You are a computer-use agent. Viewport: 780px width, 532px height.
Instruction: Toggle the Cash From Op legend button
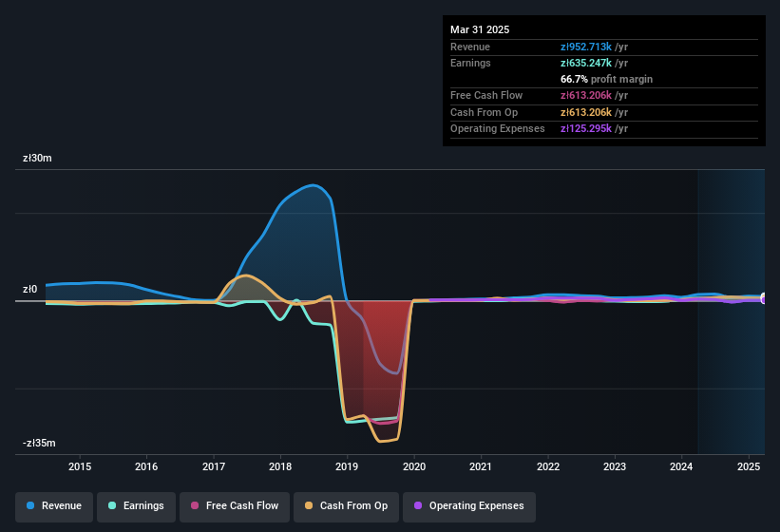pos(346,506)
